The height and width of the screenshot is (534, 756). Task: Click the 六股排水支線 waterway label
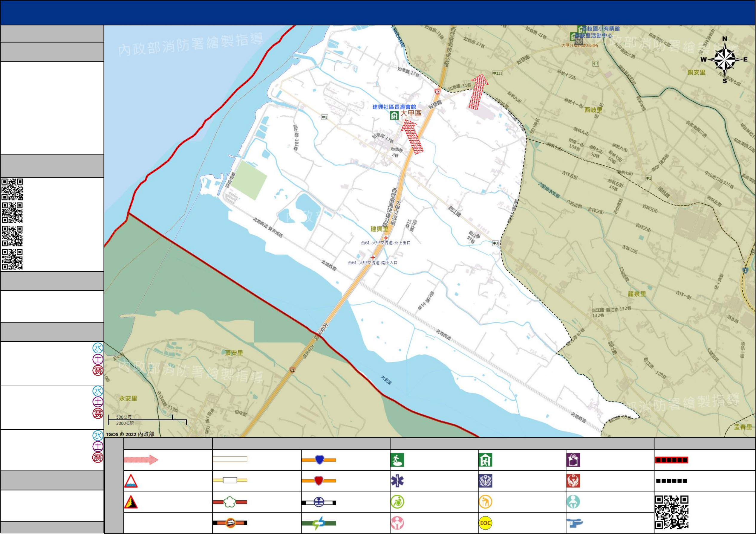click(x=549, y=190)
